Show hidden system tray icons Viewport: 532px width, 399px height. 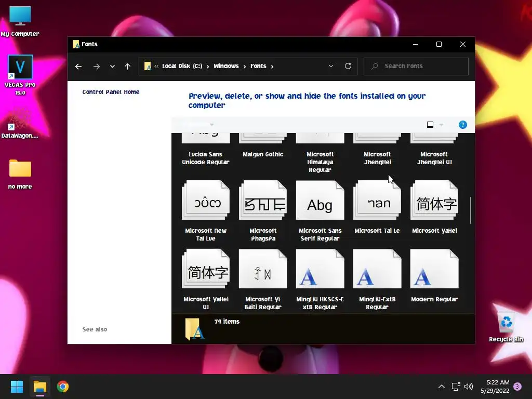pos(442,387)
